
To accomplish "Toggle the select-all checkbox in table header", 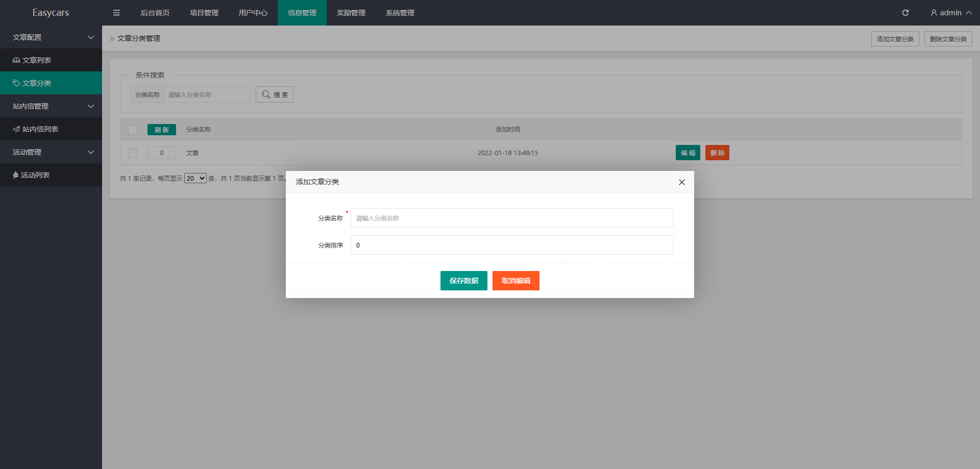I will [133, 130].
